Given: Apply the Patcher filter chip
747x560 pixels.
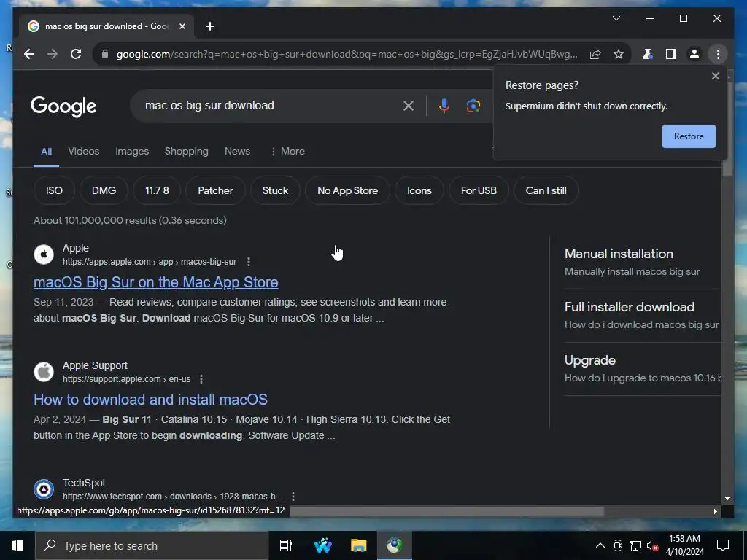Looking at the screenshot, I should click(x=215, y=190).
